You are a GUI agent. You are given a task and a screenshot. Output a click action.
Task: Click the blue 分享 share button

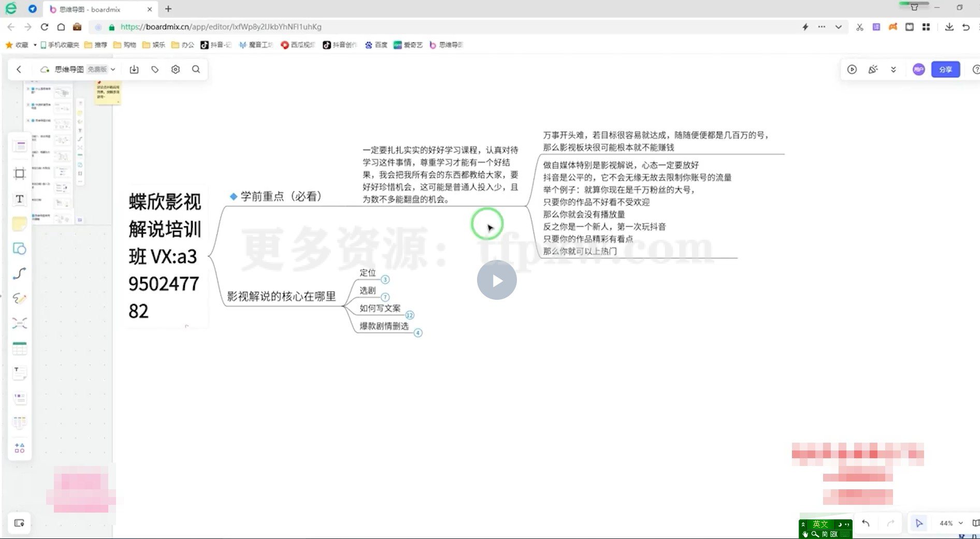(946, 69)
